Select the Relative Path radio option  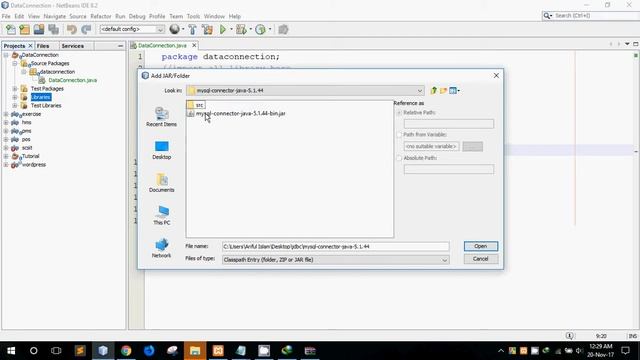[x=399, y=113]
